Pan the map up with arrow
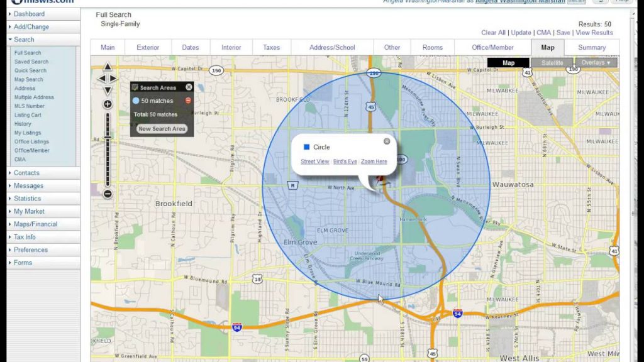The image size is (644, 362). coord(108,67)
